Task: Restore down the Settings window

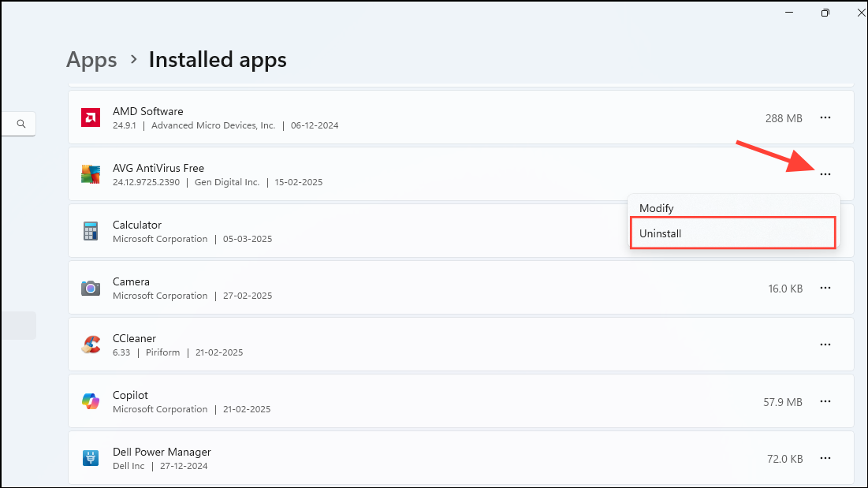Action: [825, 13]
